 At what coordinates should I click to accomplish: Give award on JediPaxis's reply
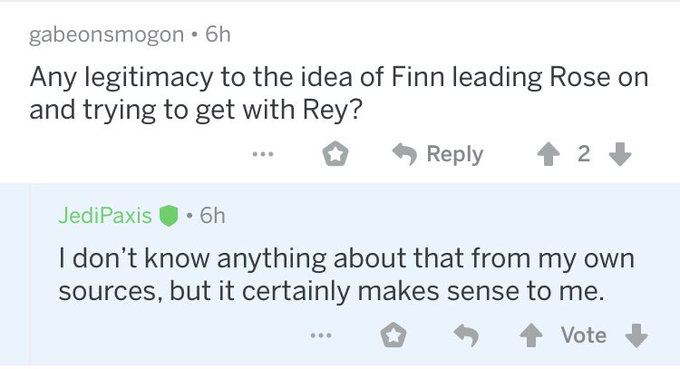[x=393, y=336]
